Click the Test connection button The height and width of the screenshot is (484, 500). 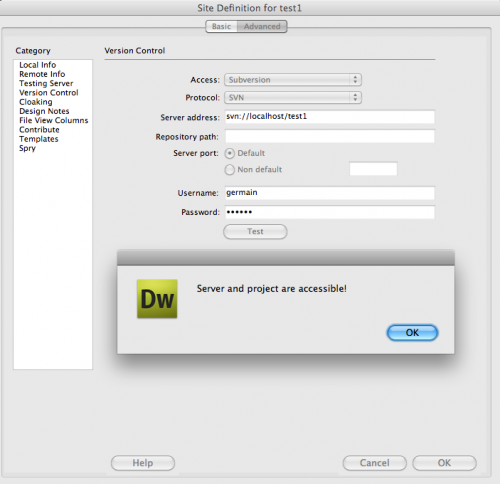point(255,232)
